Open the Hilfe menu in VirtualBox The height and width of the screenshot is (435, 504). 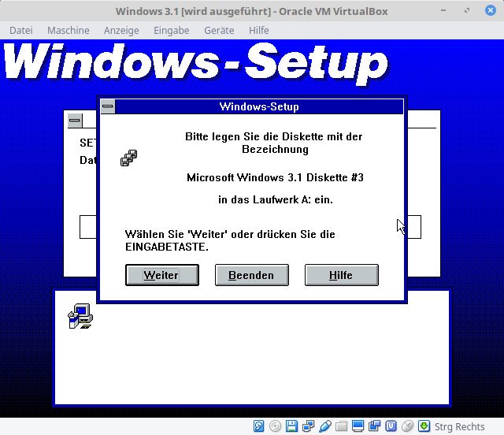click(259, 30)
